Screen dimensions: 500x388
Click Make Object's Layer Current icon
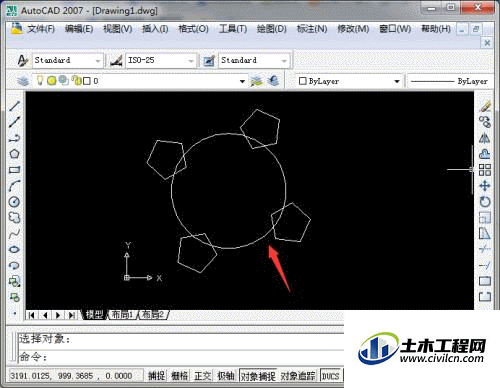coord(257,81)
